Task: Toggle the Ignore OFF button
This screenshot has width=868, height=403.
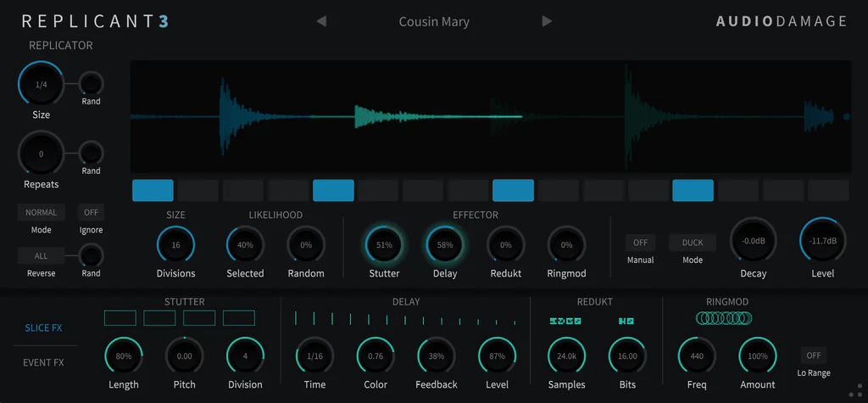Action: pos(91,212)
